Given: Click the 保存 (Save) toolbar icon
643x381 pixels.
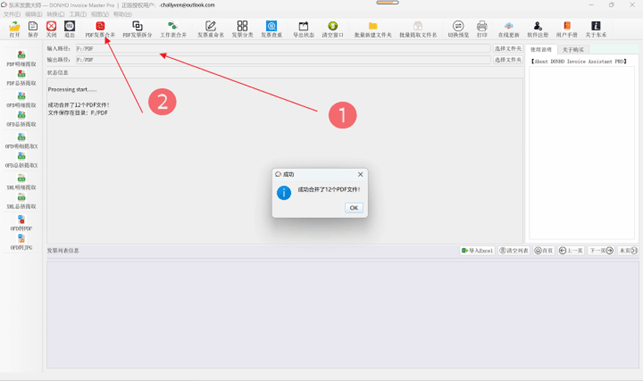Looking at the screenshot, I should click(33, 26).
